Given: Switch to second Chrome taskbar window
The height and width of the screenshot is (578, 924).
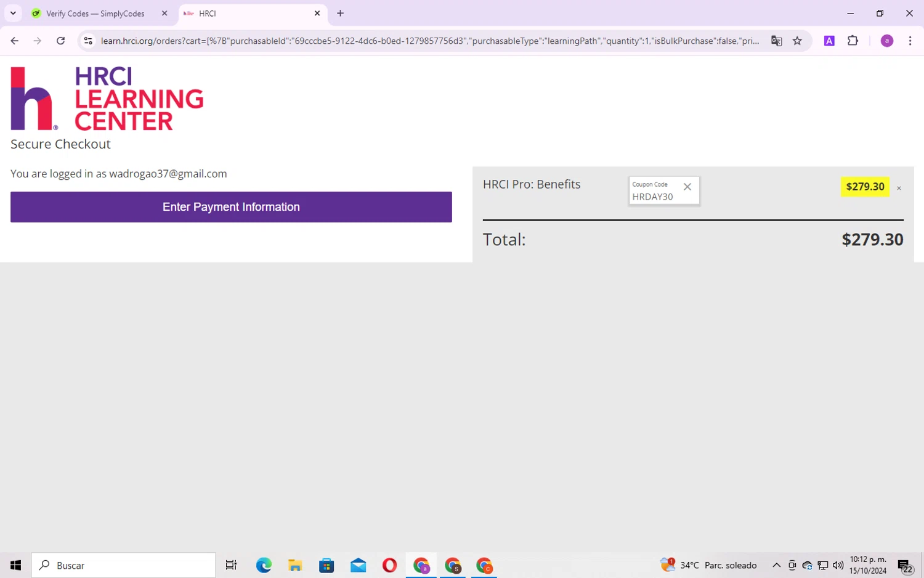Looking at the screenshot, I should click(x=453, y=565).
